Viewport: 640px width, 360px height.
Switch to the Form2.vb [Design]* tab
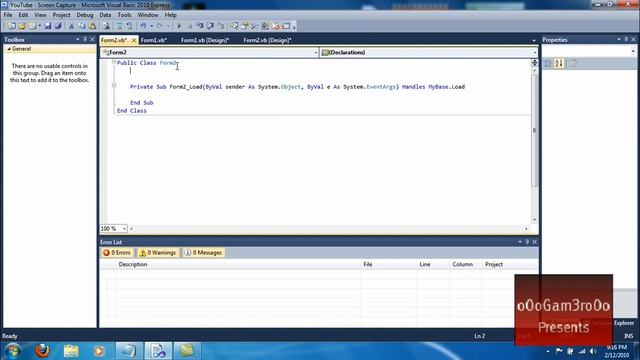[x=267, y=40]
